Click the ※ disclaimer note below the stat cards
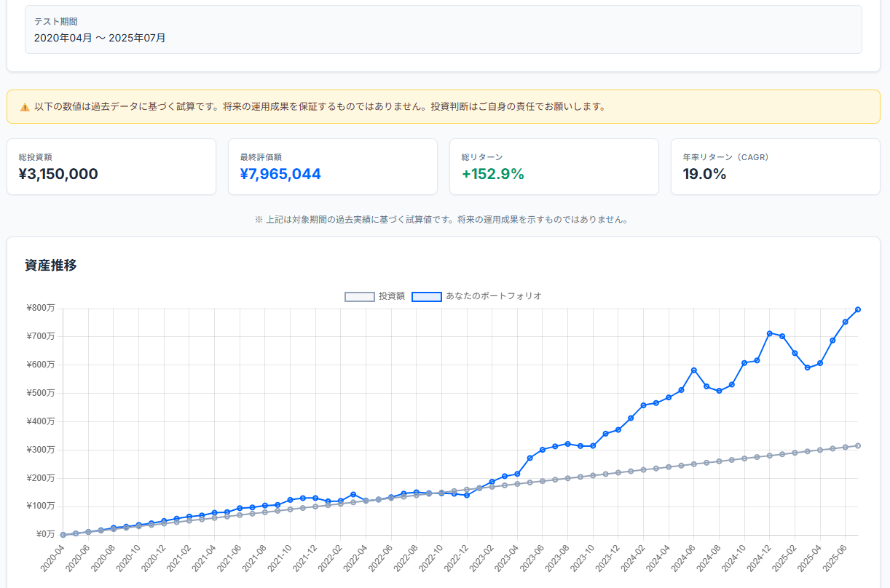Viewport: 890px width, 588px height. tap(445, 220)
